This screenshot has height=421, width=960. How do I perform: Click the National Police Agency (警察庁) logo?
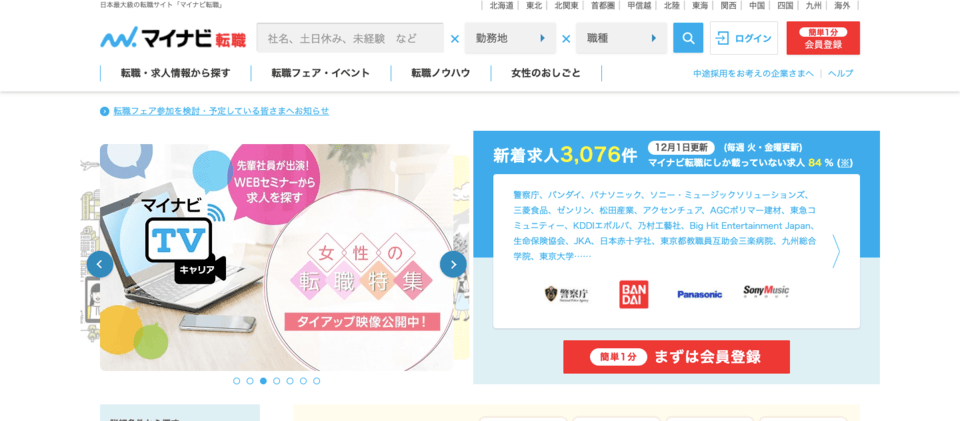pyautogui.click(x=566, y=295)
